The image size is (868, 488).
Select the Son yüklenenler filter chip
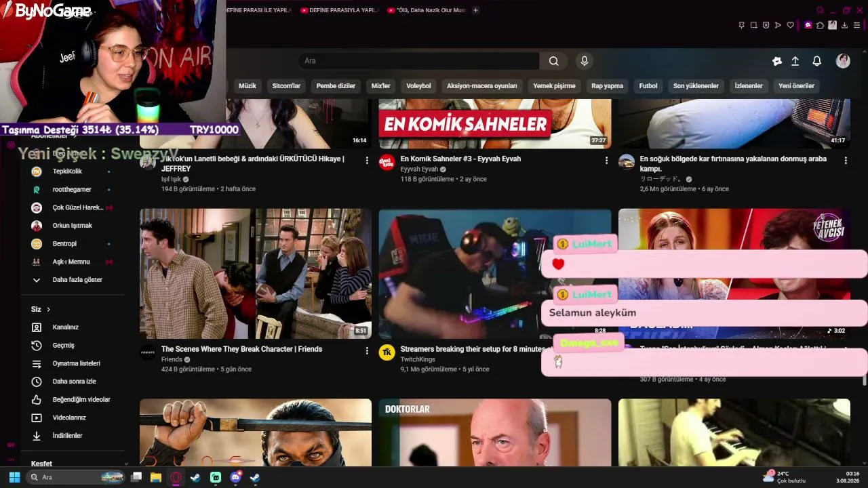pos(696,86)
